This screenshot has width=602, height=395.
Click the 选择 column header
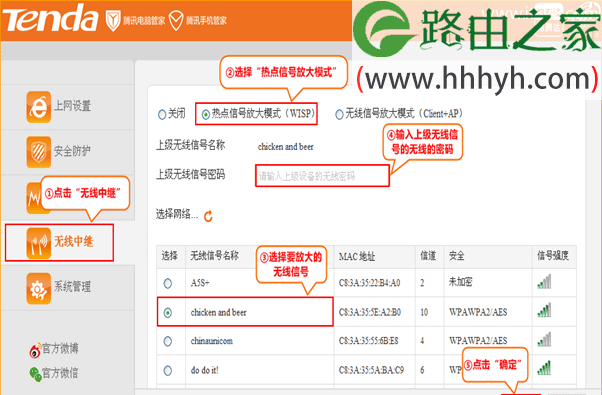pyautogui.click(x=169, y=256)
